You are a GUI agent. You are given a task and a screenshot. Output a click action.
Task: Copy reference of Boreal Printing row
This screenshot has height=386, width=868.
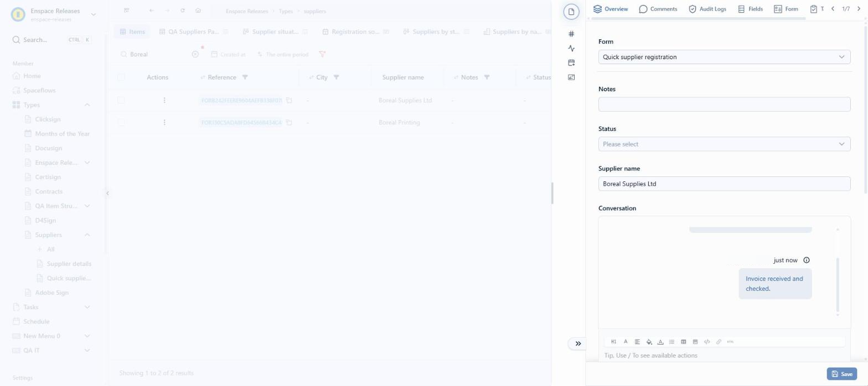[289, 122]
